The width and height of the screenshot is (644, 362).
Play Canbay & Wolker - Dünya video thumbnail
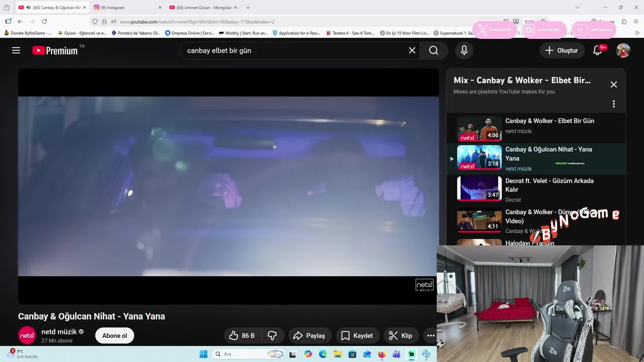click(479, 220)
